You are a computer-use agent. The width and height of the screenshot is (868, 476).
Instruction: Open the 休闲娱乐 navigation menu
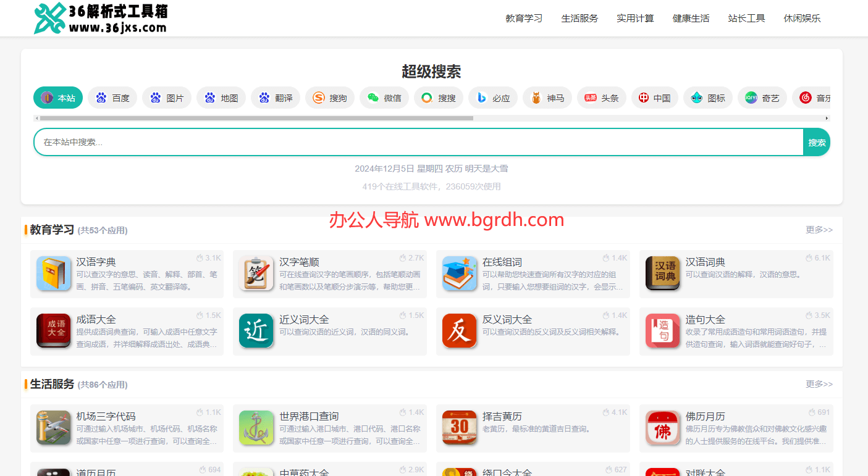[x=802, y=19]
